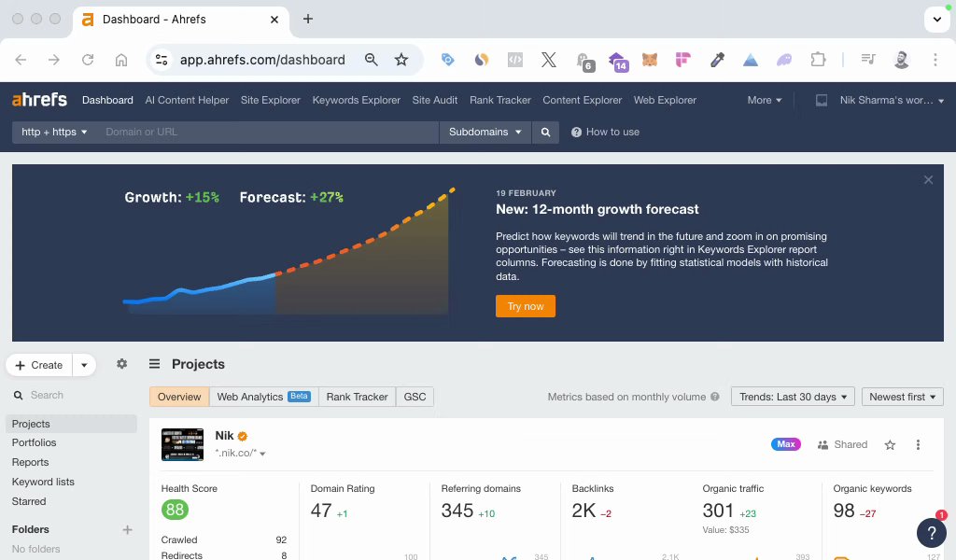Viewport: 956px width, 560px height.
Task: Click the Create button
Action: pyautogui.click(x=39, y=365)
